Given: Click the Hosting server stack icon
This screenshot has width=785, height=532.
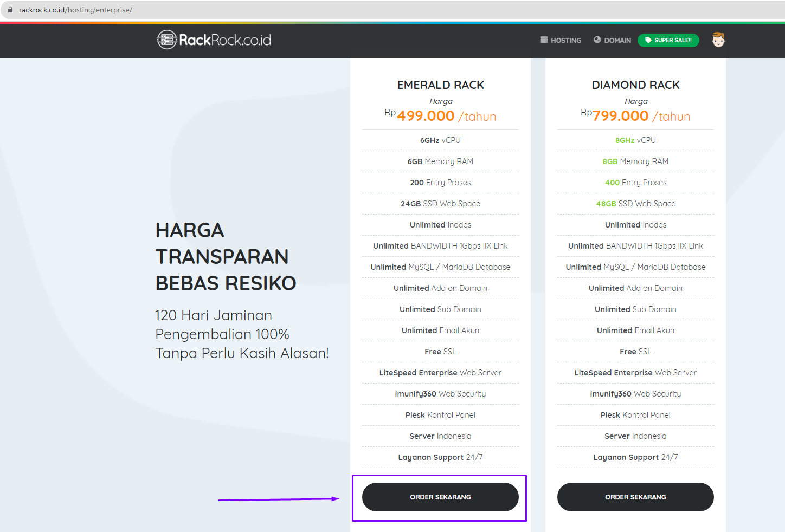Looking at the screenshot, I should [544, 40].
